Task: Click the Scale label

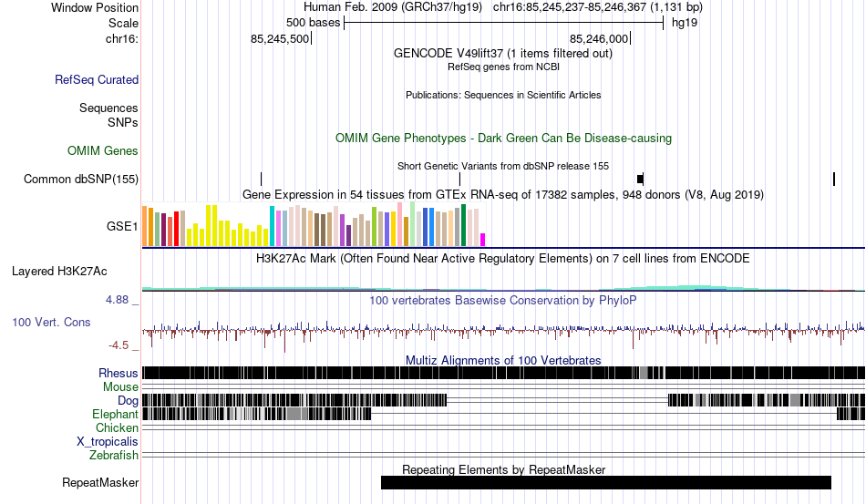Action: click(x=123, y=23)
